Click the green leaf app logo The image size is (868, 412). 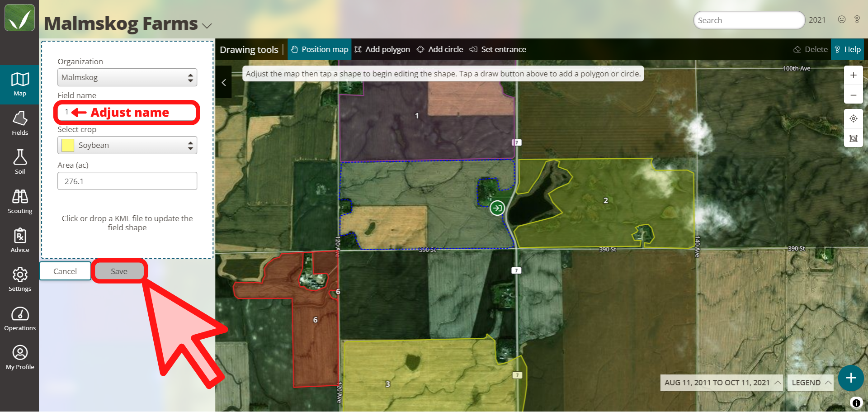[x=19, y=18]
